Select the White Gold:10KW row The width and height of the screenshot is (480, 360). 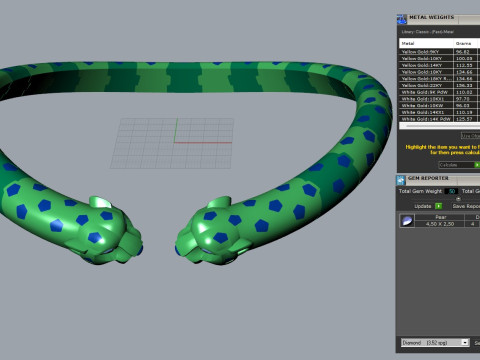point(439,105)
